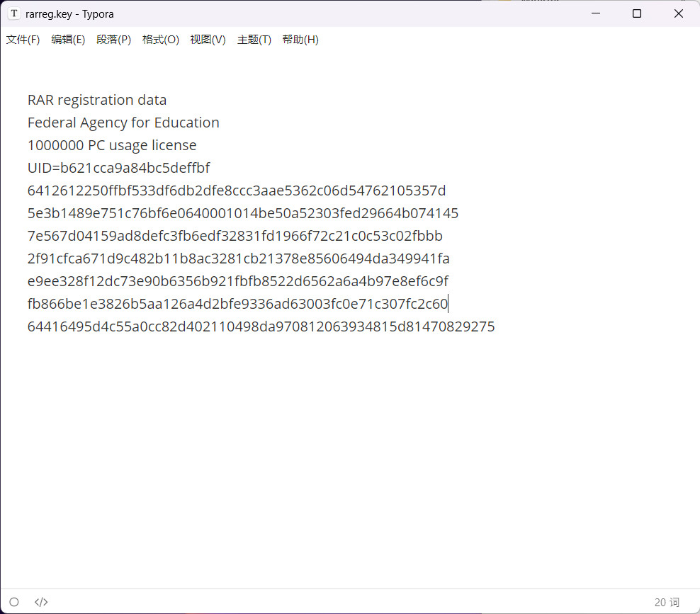Open the 格式(O) menu
The height and width of the screenshot is (614, 700).
click(160, 40)
